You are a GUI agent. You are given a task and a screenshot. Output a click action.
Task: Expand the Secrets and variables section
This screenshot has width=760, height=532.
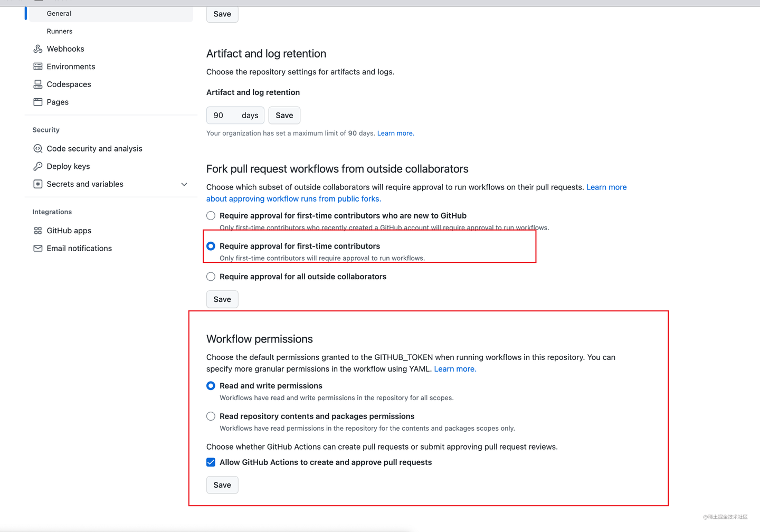pos(184,184)
